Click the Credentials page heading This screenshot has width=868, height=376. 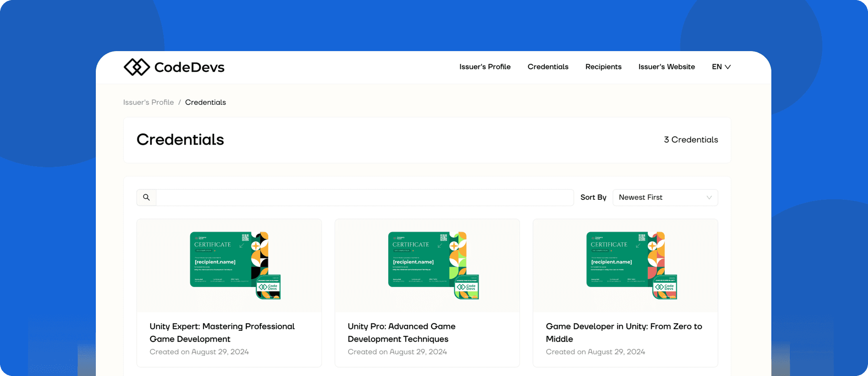pyautogui.click(x=180, y=140)
